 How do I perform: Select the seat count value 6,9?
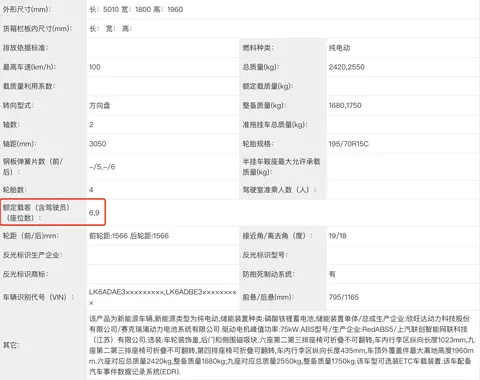(94, 213)
